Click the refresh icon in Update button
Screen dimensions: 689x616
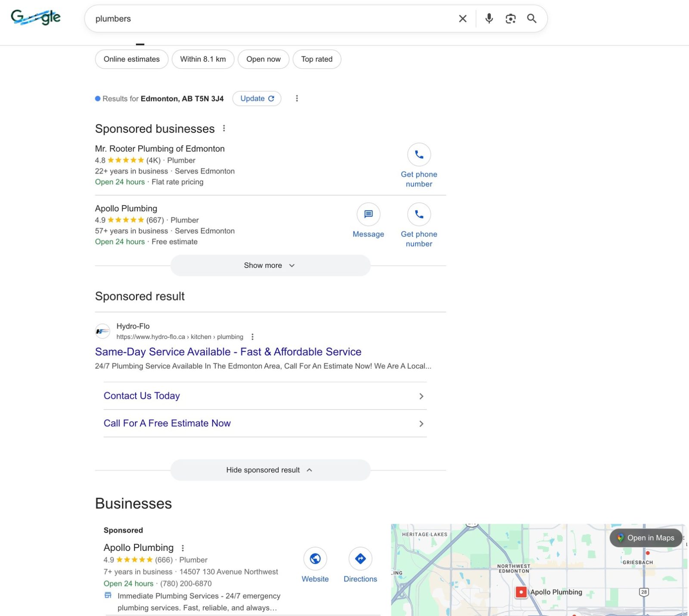pyautogui.click(x=271, y=99)
